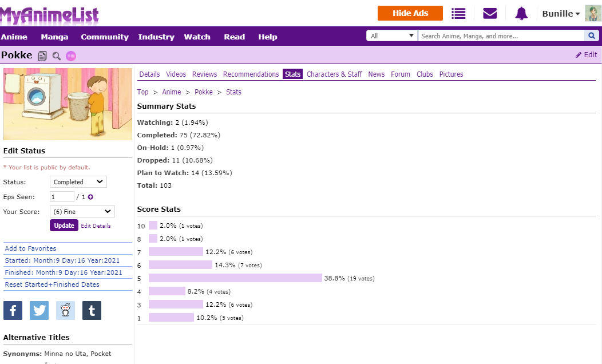Share on Twitter
This screenshot has height=364, width=602.
click(39, 311)
